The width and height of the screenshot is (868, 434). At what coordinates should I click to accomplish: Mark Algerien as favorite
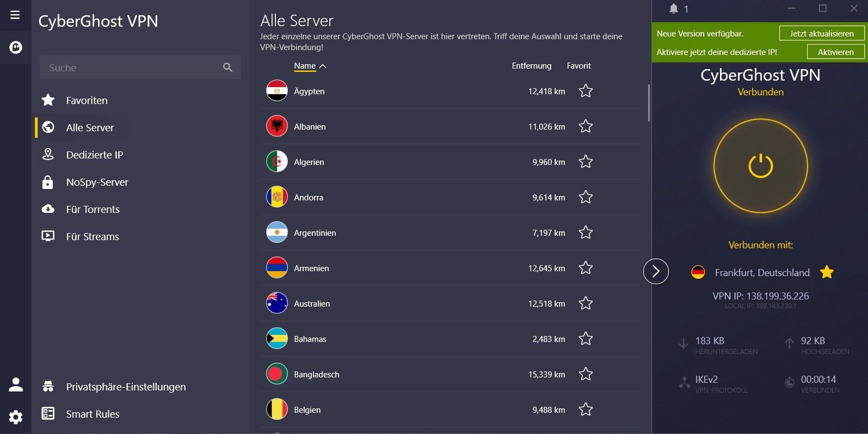click(586, 162)
